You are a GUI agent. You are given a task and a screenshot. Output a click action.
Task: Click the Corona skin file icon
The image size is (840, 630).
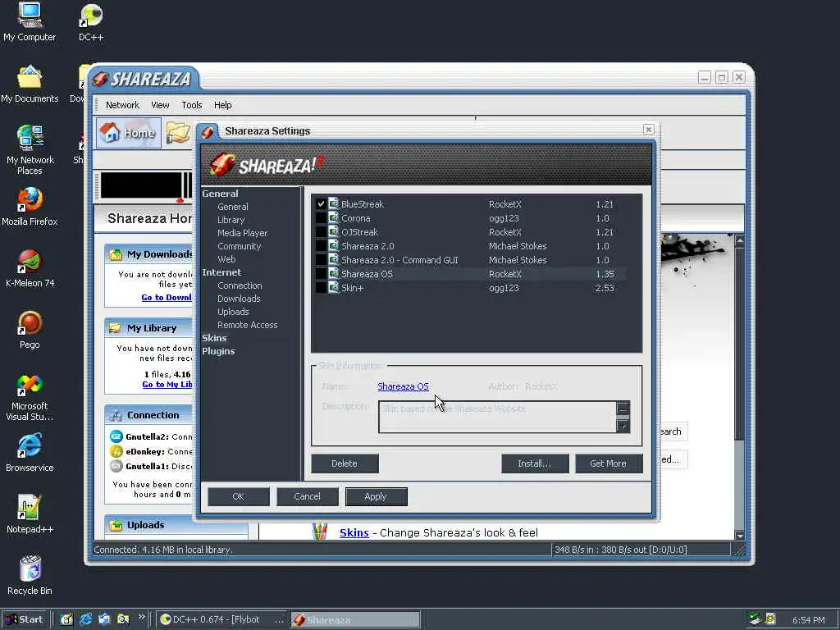pos(334,218)
